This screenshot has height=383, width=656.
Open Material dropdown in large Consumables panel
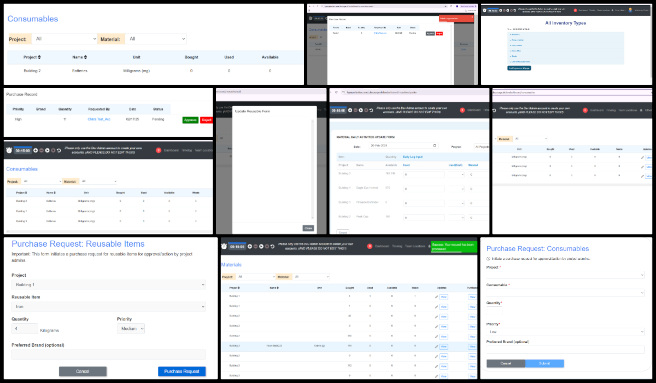(156, 39)
